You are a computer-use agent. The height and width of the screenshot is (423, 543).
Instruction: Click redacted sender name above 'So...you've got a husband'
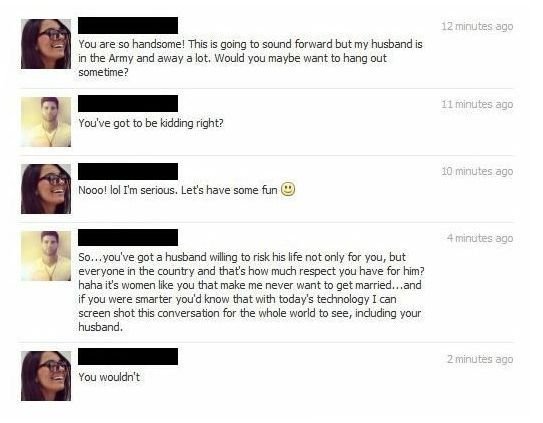coord(128,237)
